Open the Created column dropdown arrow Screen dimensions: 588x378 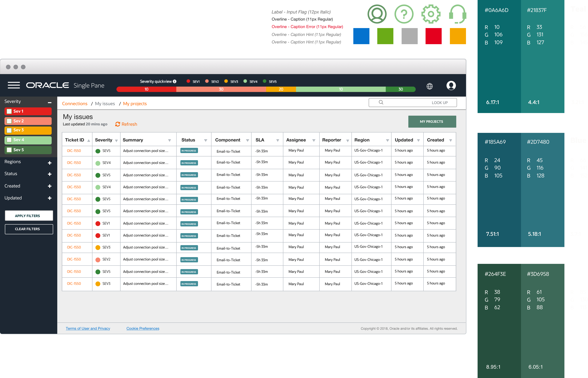(x=451, y=140)
